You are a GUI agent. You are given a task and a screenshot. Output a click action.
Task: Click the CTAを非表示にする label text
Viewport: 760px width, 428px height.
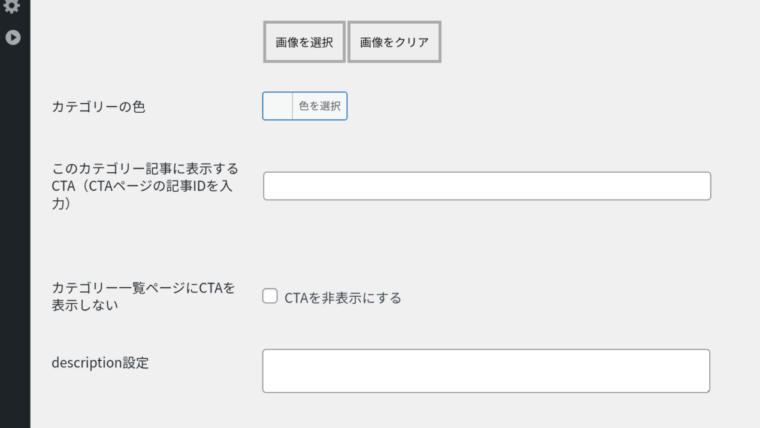(x=343, y=298)
